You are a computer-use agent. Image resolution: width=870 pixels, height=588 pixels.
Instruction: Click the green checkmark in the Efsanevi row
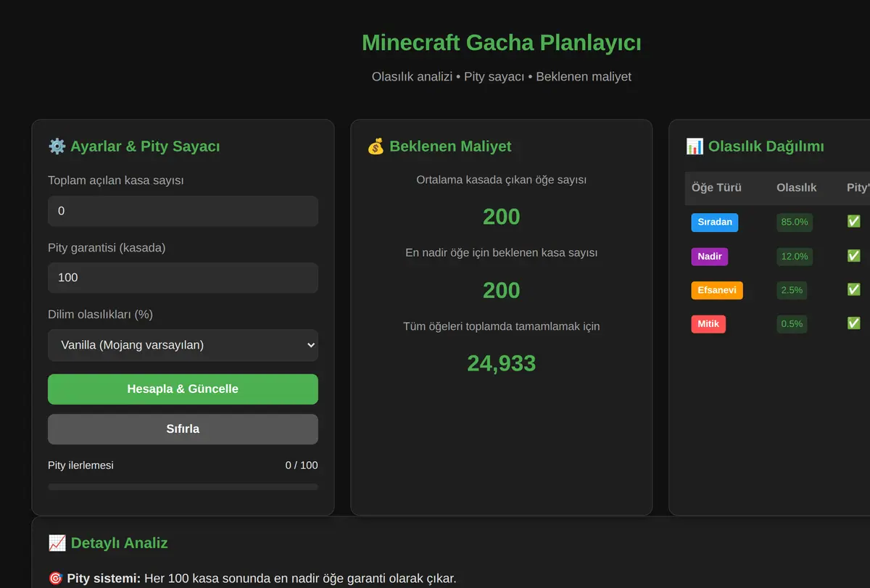pyautogui.click(x=853, y=289)
